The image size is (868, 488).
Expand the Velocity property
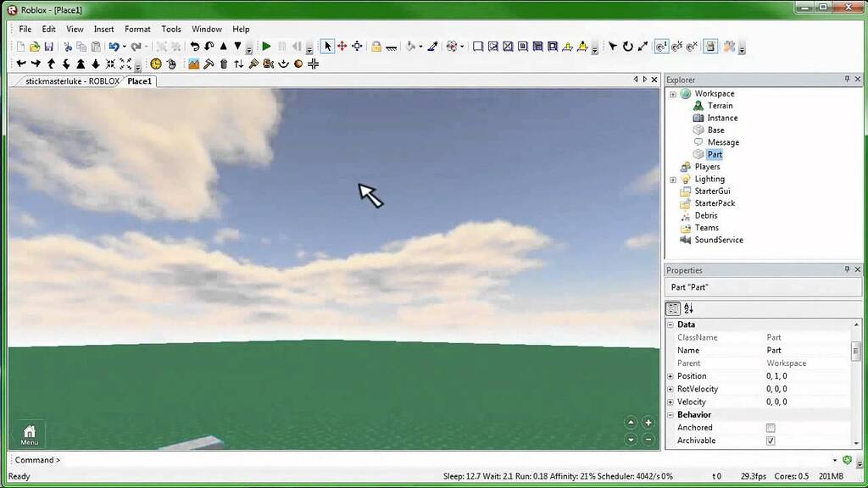click(670, 402)
